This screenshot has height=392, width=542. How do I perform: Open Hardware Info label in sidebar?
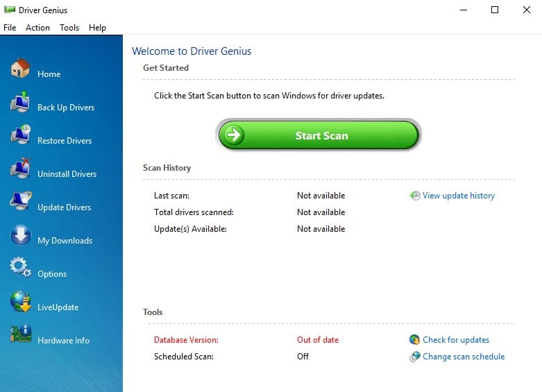click(x=63, y=341)
